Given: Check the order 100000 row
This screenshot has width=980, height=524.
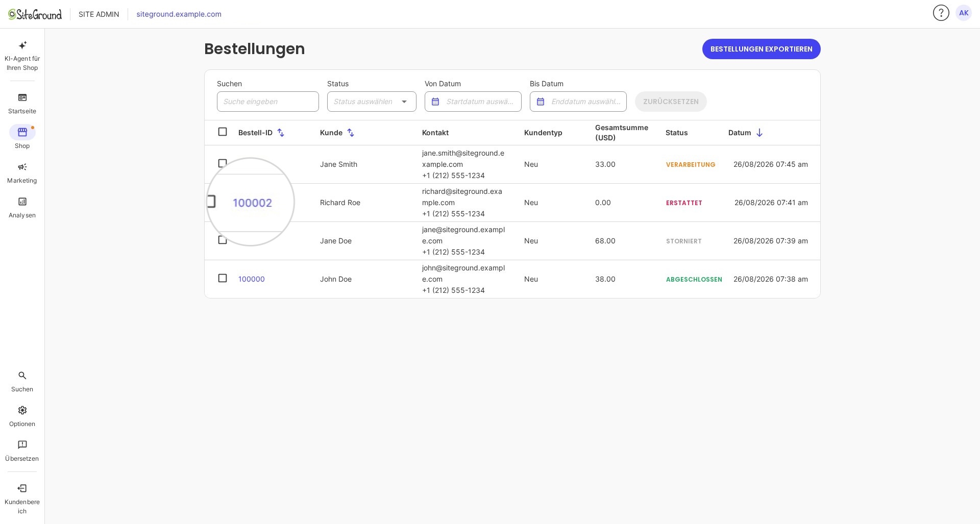Looking at the screenshot, I should [223, 278].
